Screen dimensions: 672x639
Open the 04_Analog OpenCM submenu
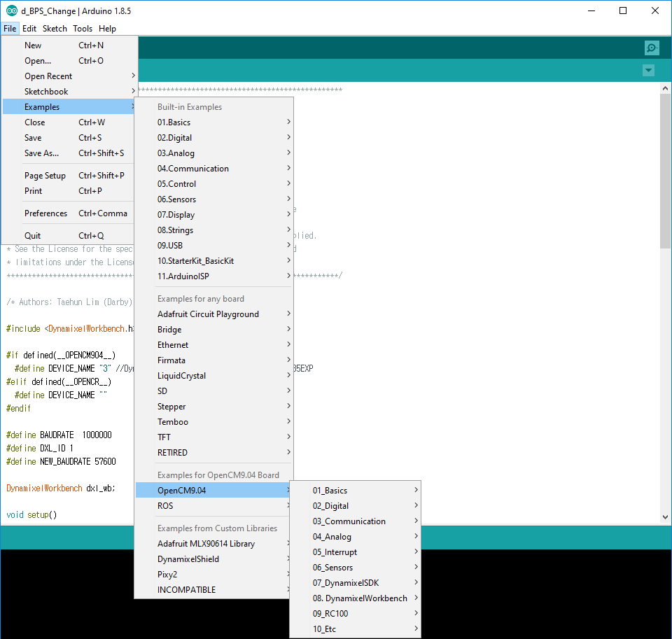356,537
